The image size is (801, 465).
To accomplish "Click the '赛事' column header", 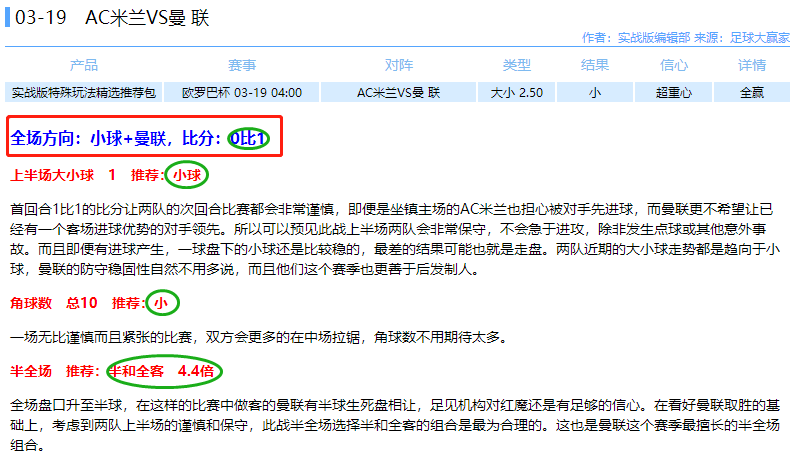I will (x=242, y=65).
